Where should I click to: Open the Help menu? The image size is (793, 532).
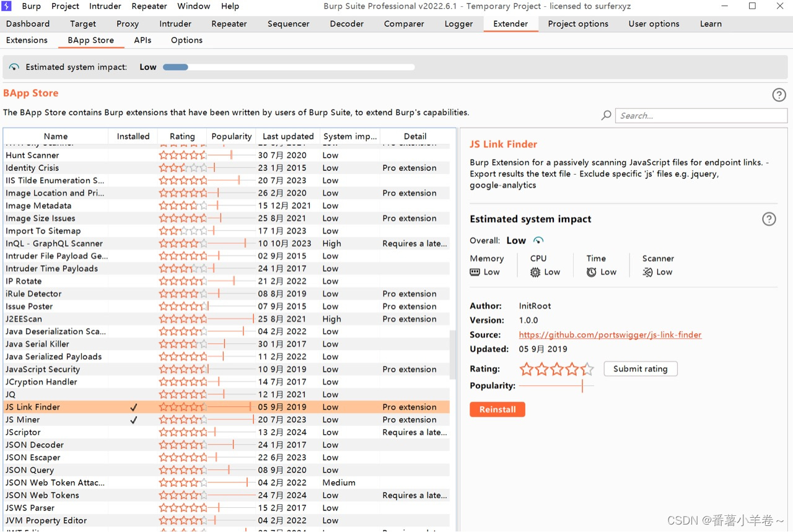pyautogui.click(x=230, y=6)
